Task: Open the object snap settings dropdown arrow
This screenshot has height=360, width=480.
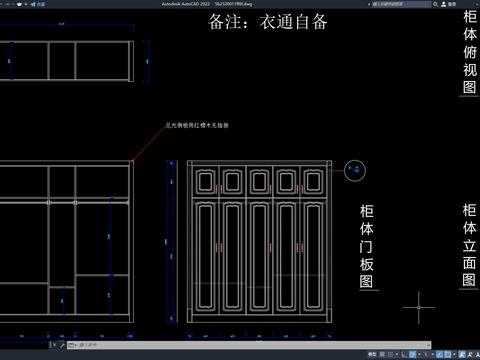Action: pos(454,354)
